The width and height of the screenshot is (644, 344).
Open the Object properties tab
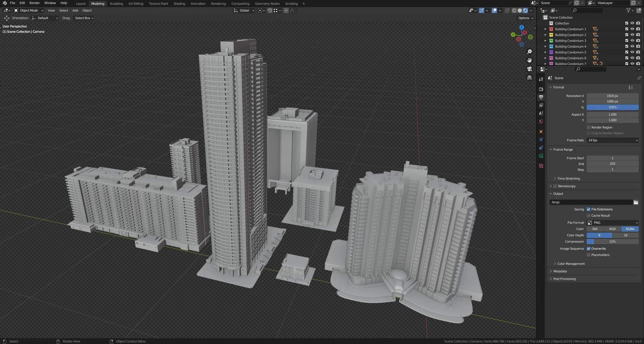coord(541,132)
